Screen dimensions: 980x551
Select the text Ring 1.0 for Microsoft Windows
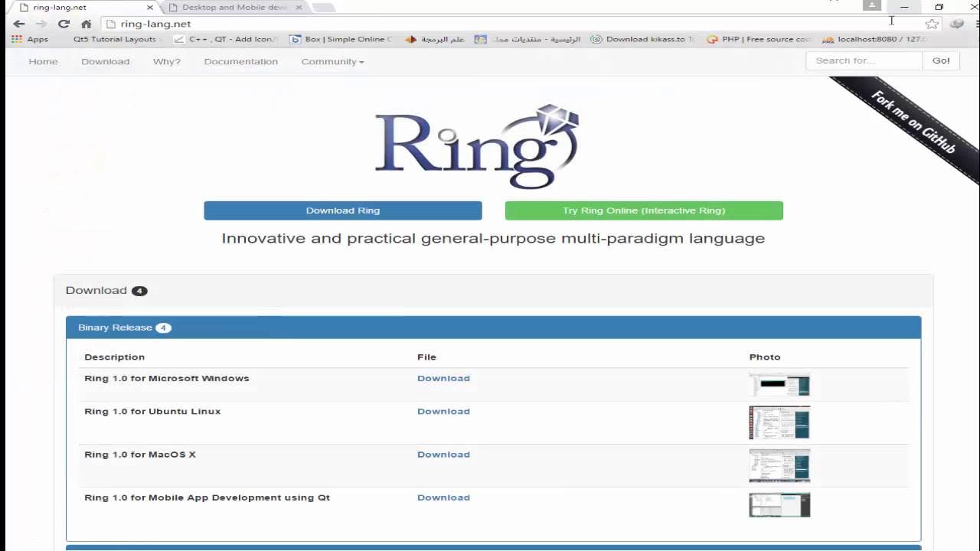(167, 378)
